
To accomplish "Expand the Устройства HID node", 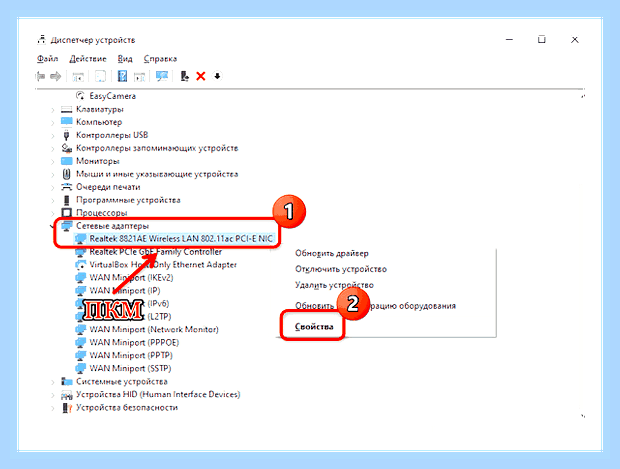I will tap(53, 395).
